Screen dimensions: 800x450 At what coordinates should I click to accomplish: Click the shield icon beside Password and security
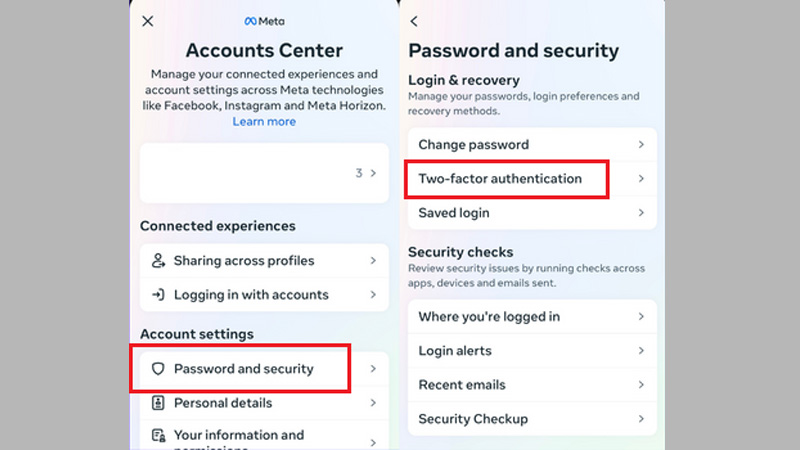coord(157,369)
